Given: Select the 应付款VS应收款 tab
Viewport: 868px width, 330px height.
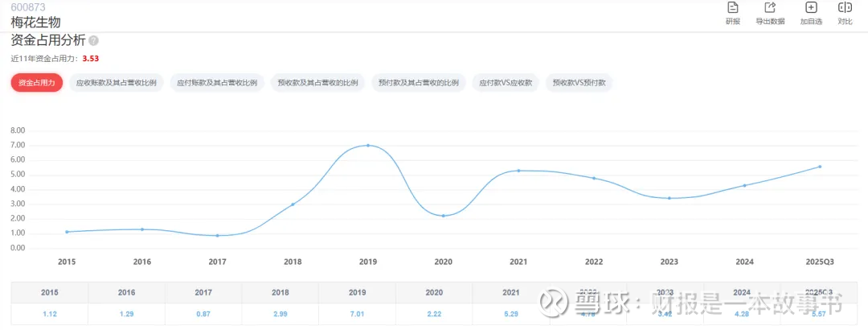Looking at the screenshot, I should click(506, 83).
